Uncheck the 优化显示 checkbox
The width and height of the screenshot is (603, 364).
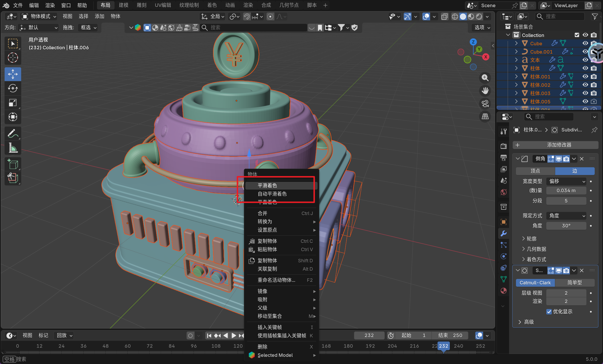pyautogui.click(x=549, y=312)
